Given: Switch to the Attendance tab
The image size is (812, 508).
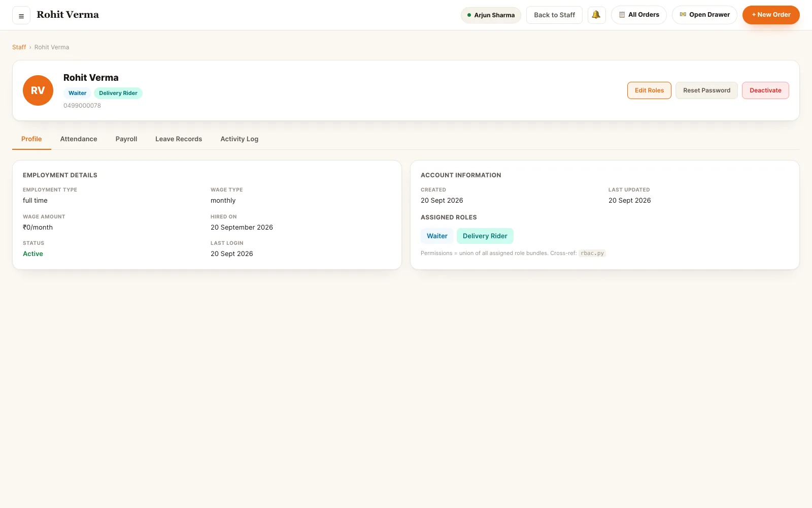Looking at the screenshot, I should pyautogui.click(x=79, y=139).
